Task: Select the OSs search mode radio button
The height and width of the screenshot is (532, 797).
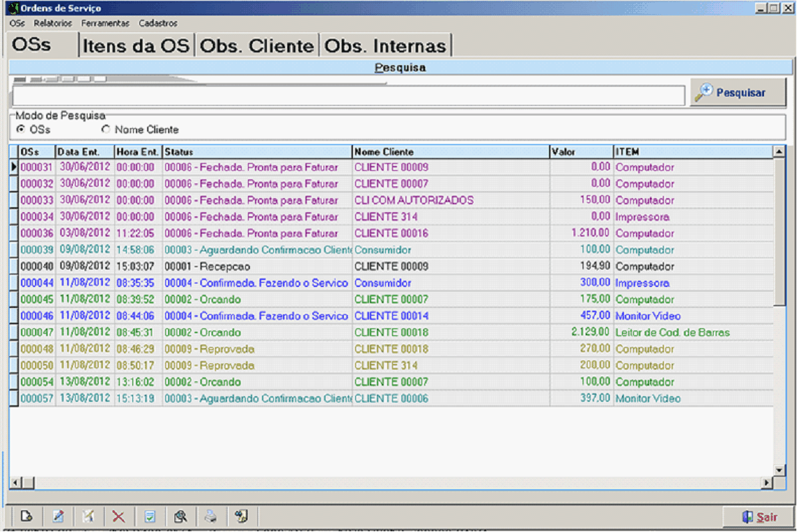Action: (x=21, y=129)
